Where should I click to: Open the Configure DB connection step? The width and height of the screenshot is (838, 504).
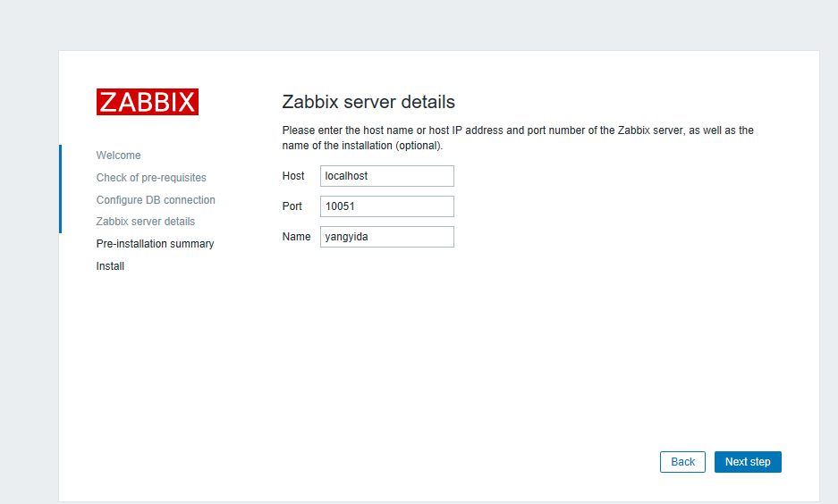[x=156, y=199]
